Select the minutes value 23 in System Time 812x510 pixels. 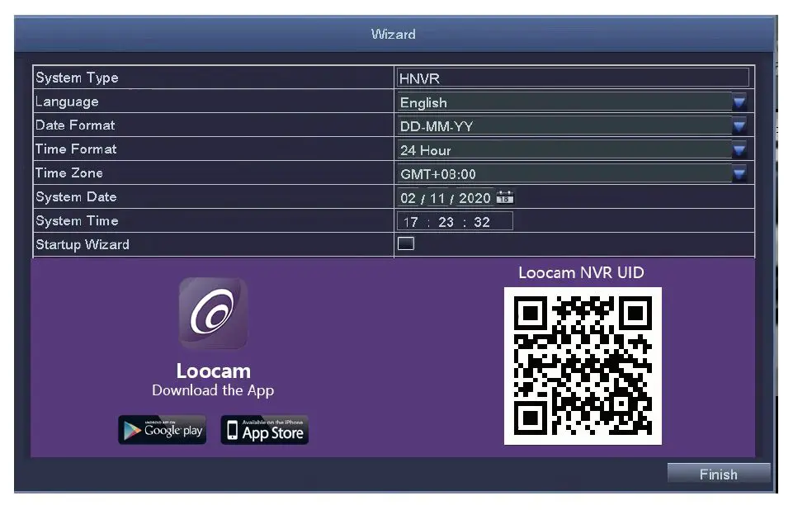click(446, 222)
